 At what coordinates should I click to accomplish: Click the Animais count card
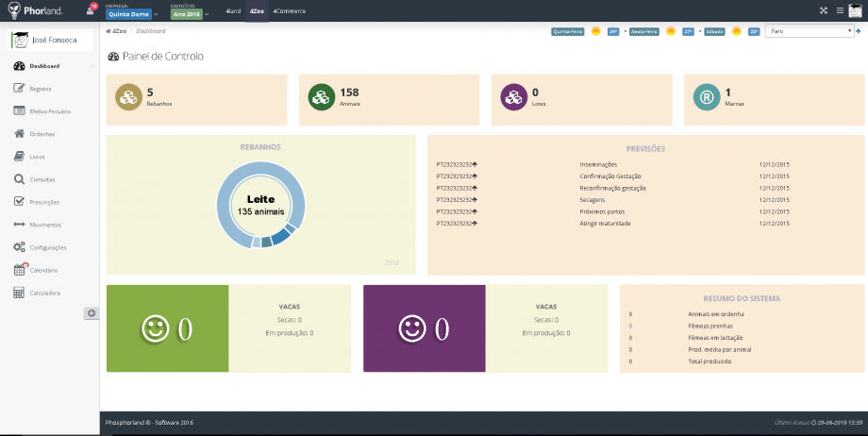[x=389, y=100]
